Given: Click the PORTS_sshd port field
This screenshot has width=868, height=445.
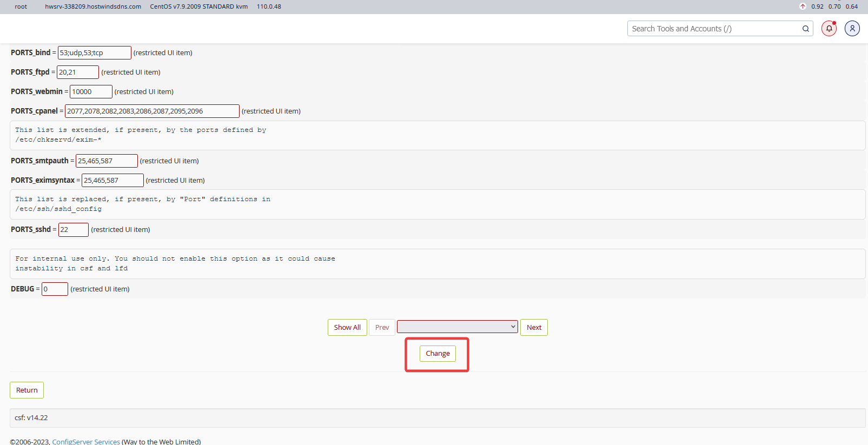Looking at the screenshot, I should pyautogui.click(x=73, y=230).
